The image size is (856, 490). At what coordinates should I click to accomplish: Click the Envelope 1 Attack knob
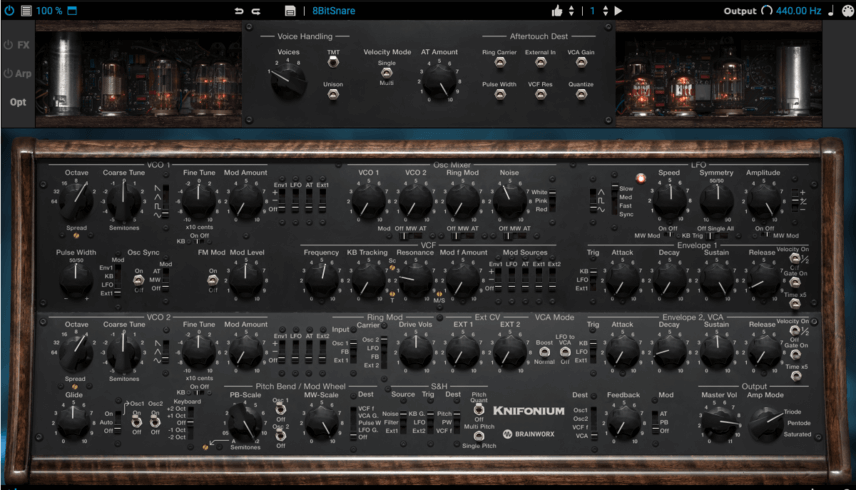[x=622, y=280]
